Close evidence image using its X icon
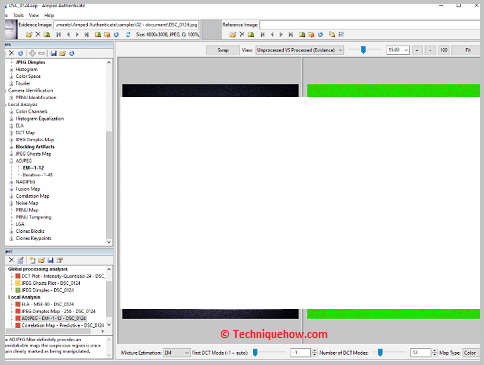 pos(38,34)
